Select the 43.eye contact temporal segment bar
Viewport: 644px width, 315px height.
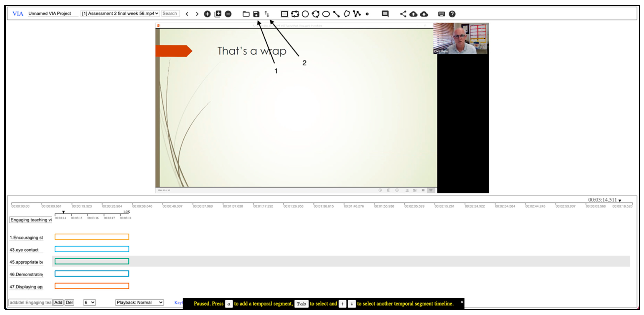click(x=92, y=249)
